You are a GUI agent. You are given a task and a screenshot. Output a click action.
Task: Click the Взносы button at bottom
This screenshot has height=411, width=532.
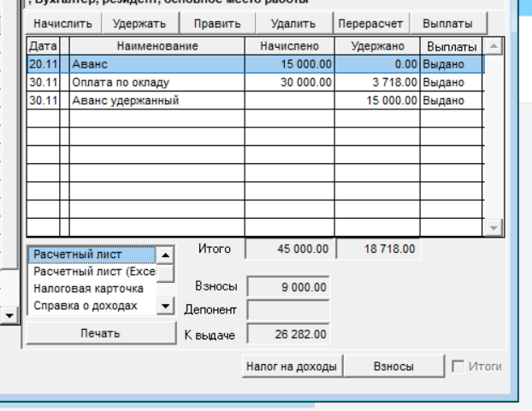tap(393, 366)
